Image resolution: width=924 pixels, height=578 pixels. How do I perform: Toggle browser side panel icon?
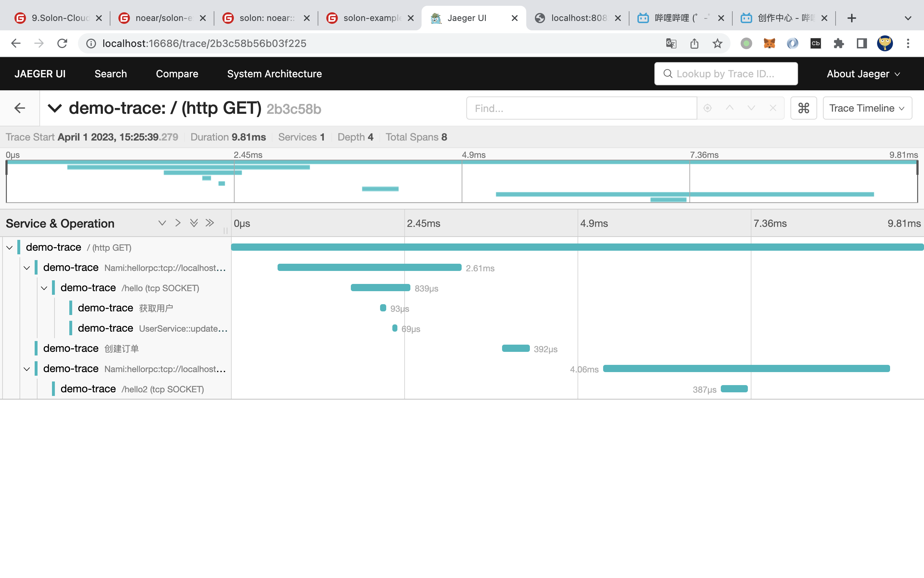click(x=862, y=43)
